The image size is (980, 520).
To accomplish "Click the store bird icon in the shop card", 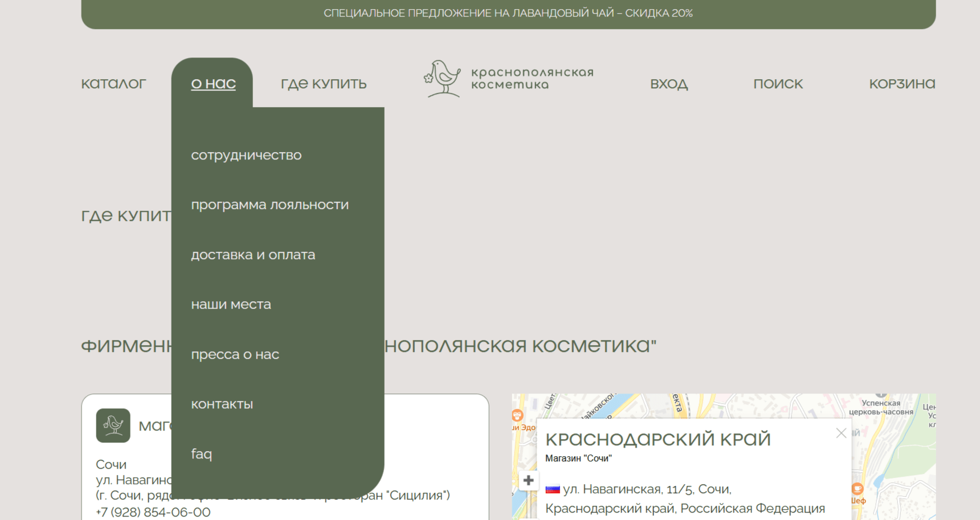I will (x=113, y=425).
